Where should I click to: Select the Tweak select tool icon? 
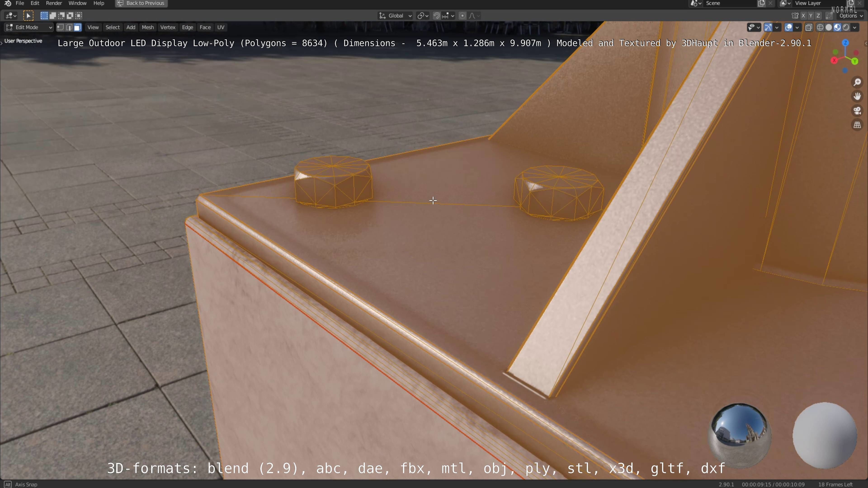[28, 16]
